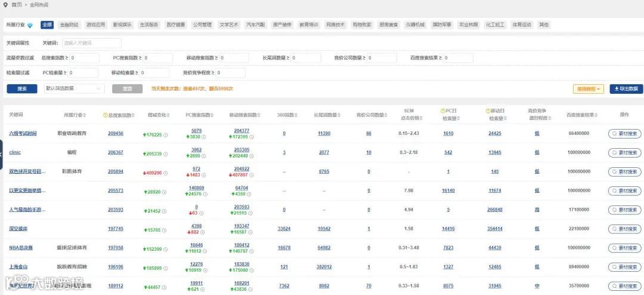644x295 pixels.
Task: Click the 高 competition level in 人气最高的手游 row
Action: pos(537,210)
